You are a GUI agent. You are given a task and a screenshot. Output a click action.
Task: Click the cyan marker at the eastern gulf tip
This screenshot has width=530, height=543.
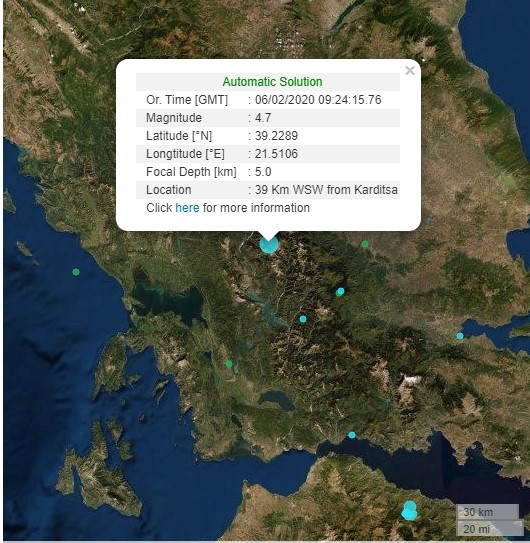point(460,336)
